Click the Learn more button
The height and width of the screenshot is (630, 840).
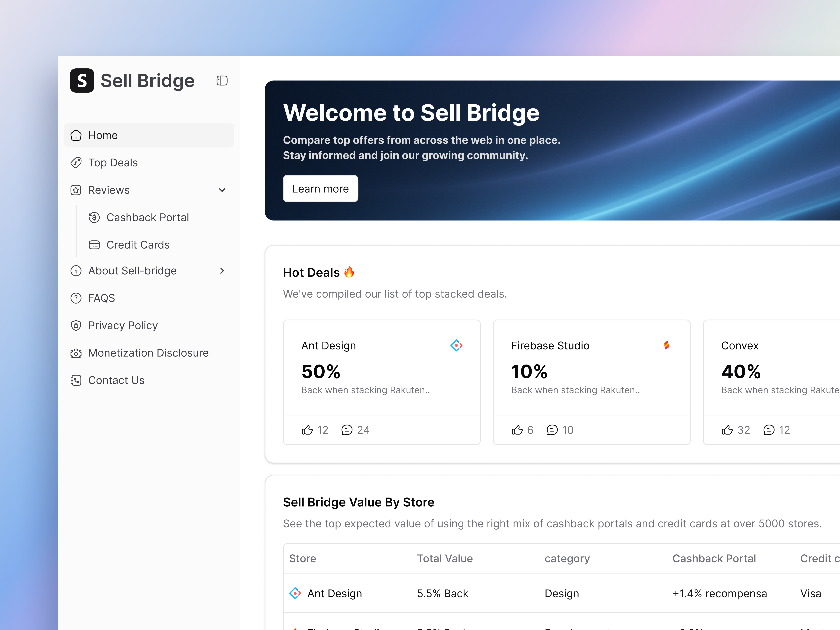320,188
